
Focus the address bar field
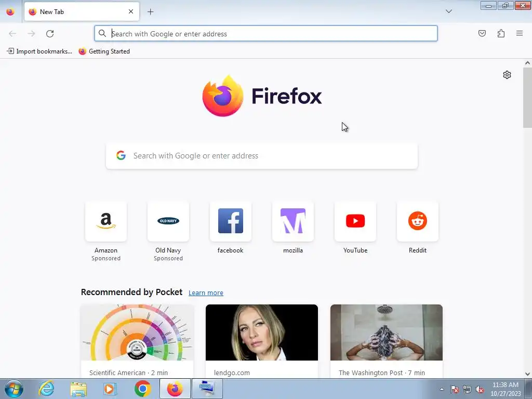(x=265, y=34)
